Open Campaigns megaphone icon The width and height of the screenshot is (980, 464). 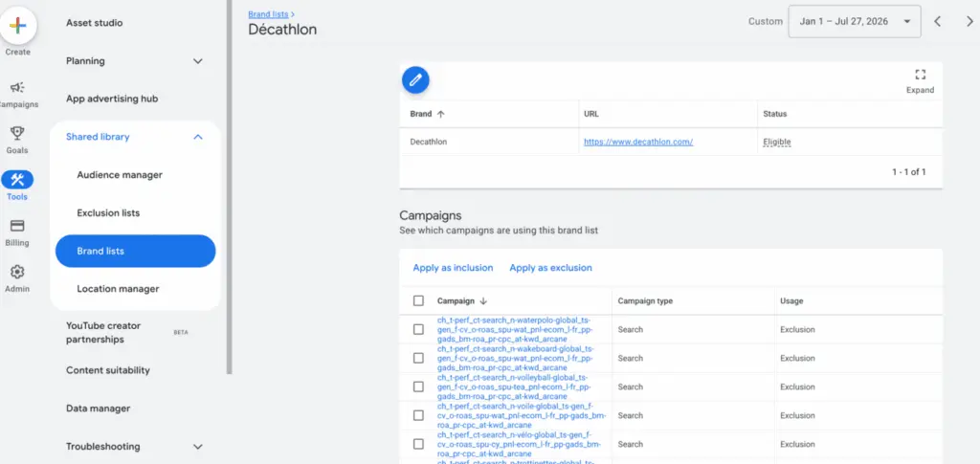point(17,87)
